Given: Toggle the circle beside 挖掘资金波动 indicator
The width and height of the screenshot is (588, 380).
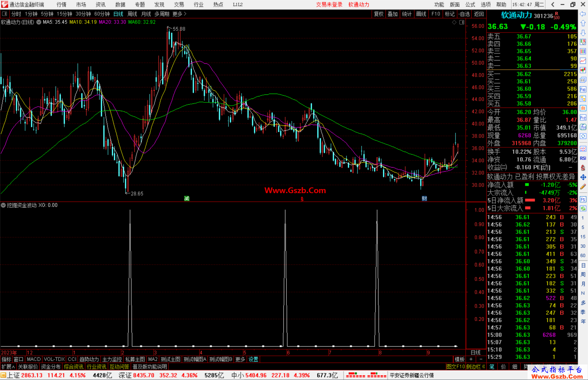Looking at the screenshot, I should pyautogui.click(x=3, y=205).
